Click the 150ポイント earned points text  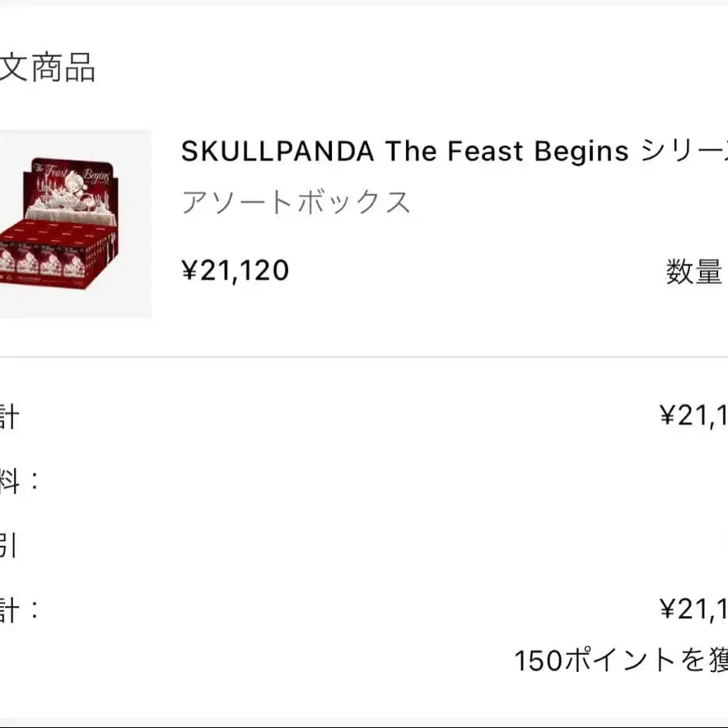(619, 660)
